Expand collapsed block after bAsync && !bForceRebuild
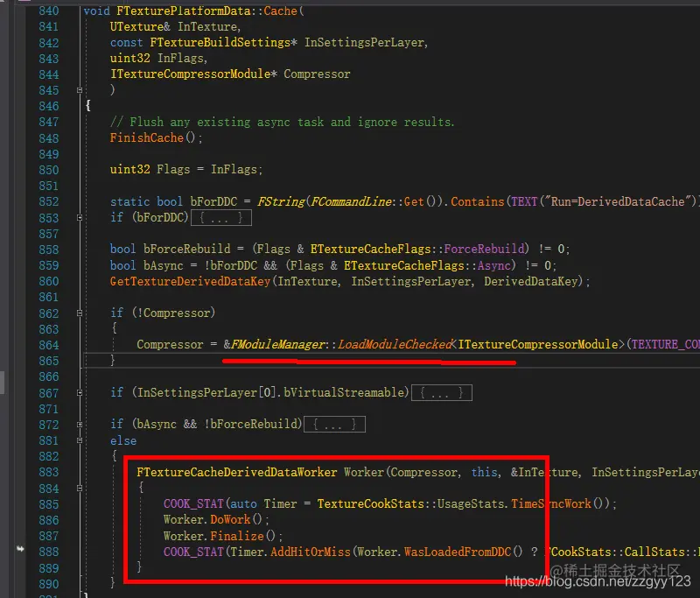The image size is (700, 598). [x=334, y=425]
